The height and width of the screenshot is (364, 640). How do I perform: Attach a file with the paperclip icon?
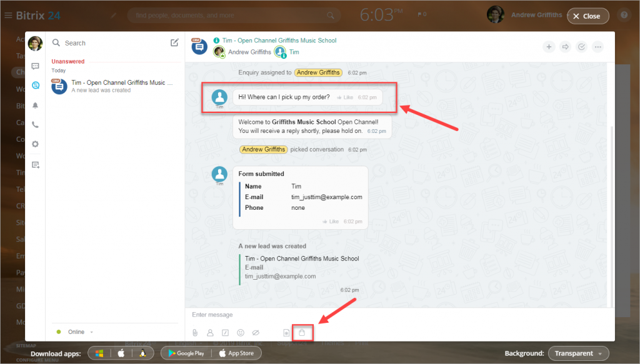point(195,333)
